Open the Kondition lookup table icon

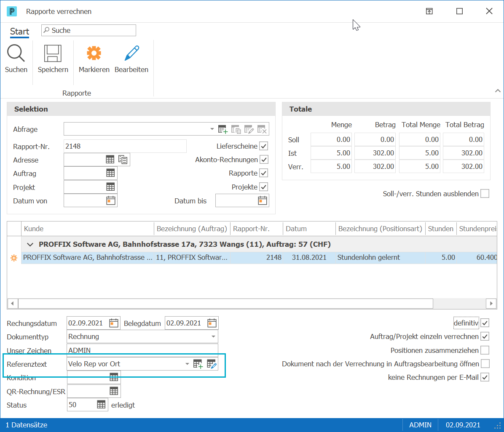(114, 377)
